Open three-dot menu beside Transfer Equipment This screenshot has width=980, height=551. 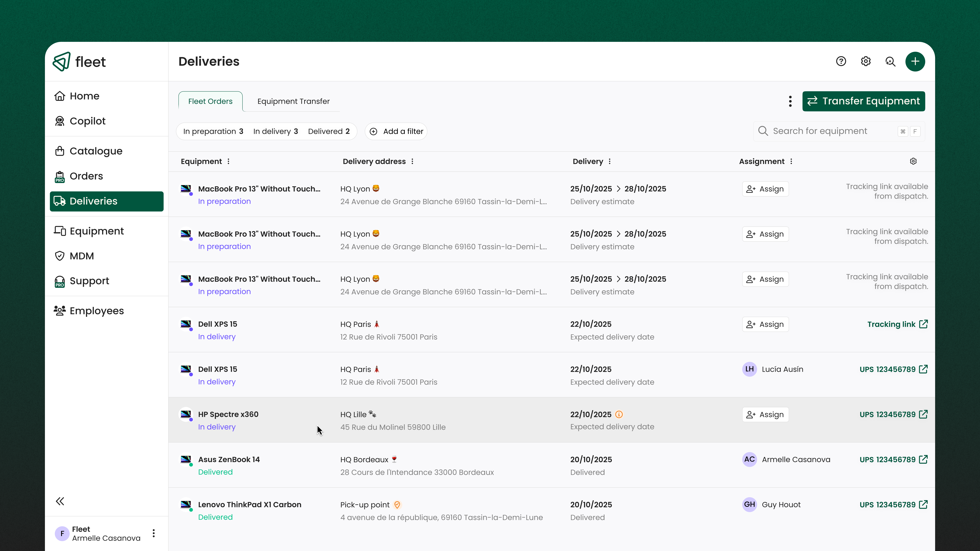790,101
